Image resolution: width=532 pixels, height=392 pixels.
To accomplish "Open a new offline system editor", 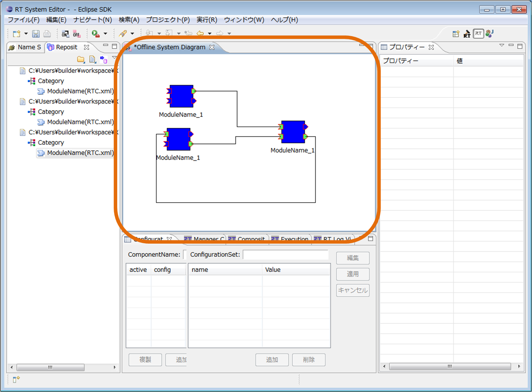I will click(77, 34).
